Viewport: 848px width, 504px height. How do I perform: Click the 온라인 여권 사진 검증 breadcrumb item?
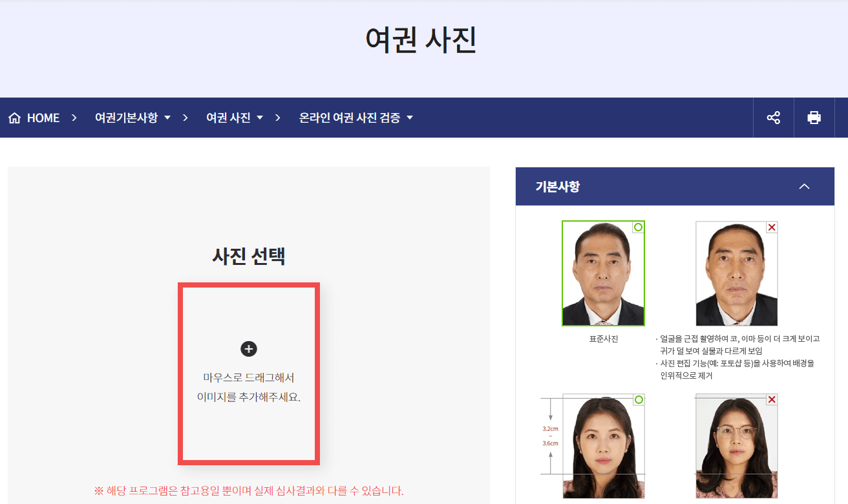pyautogui.click(x=348, y=117)
